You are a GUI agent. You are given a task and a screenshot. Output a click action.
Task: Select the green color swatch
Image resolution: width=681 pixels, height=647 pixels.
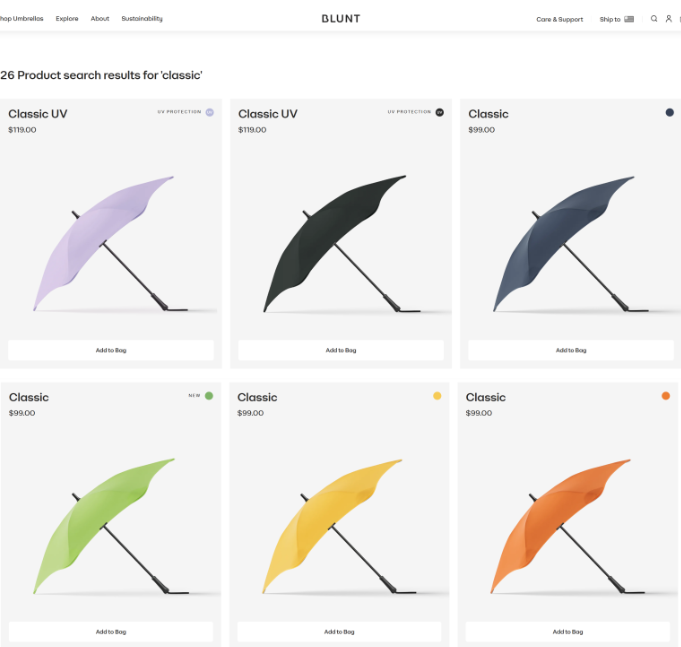pyautogui.click(x=209, y=396)
